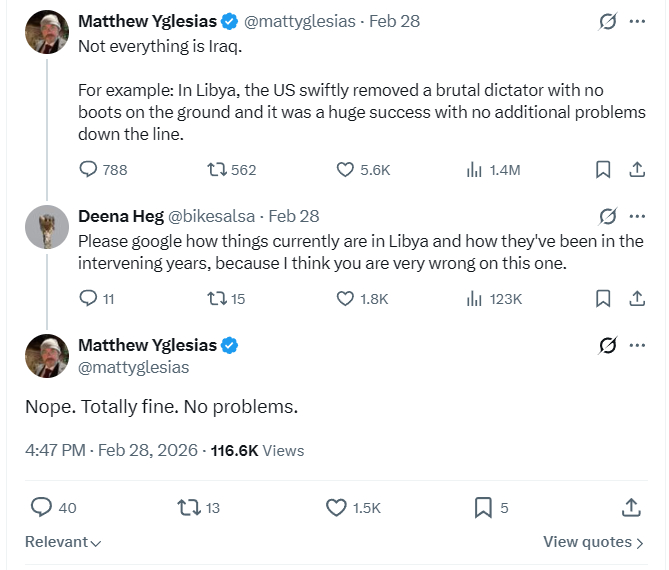Open more options on Deena Heg's tweet
The image size is (669, 570).
click(637, 216)
